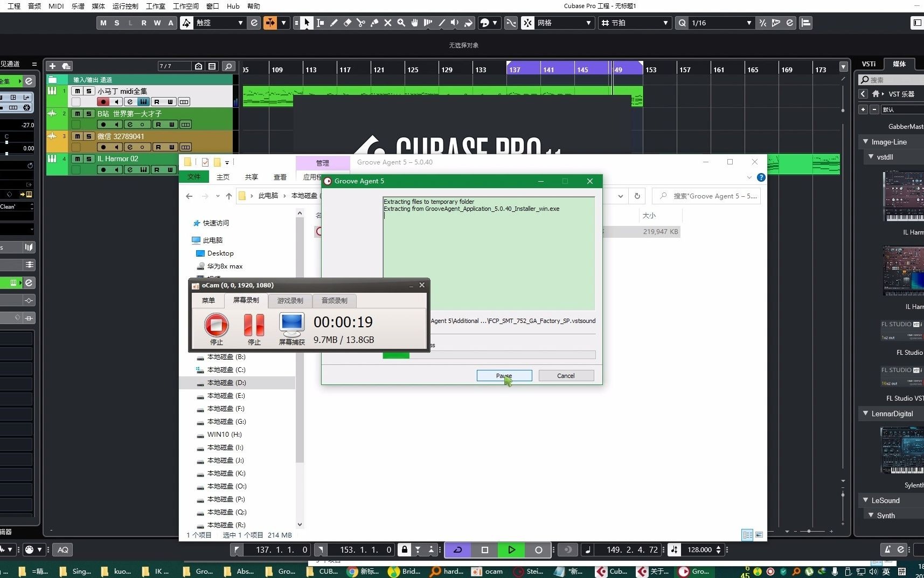The image size is (924, 578).
Task: Click the ocam Pause recording icon
Action: [x=254, y=325]
